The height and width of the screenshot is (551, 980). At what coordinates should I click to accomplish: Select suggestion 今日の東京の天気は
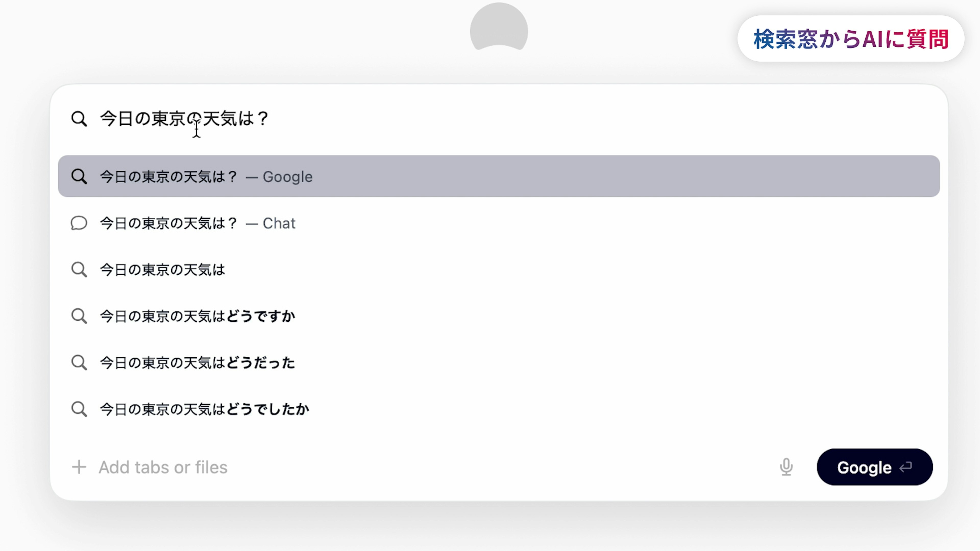point(163,270)
